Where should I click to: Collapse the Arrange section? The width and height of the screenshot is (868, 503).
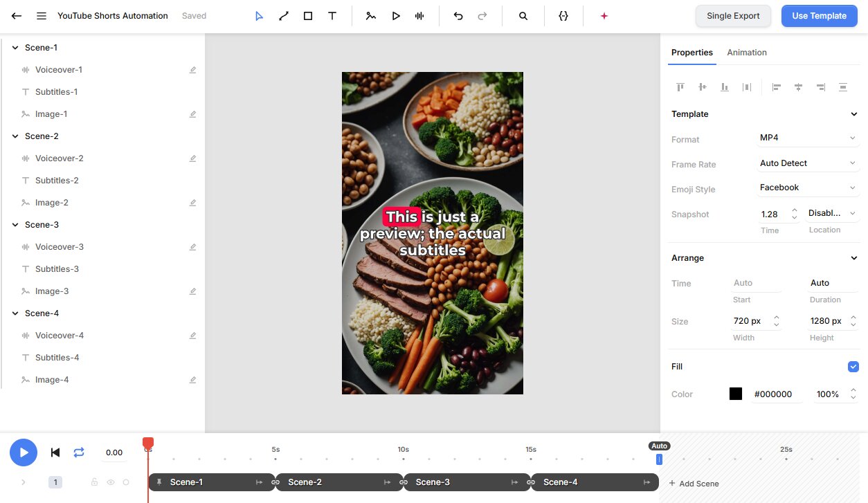coord(854,258)
